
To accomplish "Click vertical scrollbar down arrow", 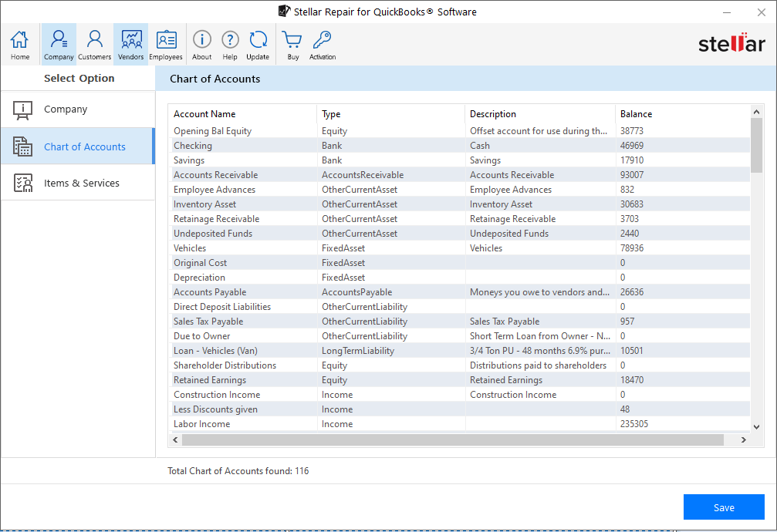I will [x=756, y=426].
